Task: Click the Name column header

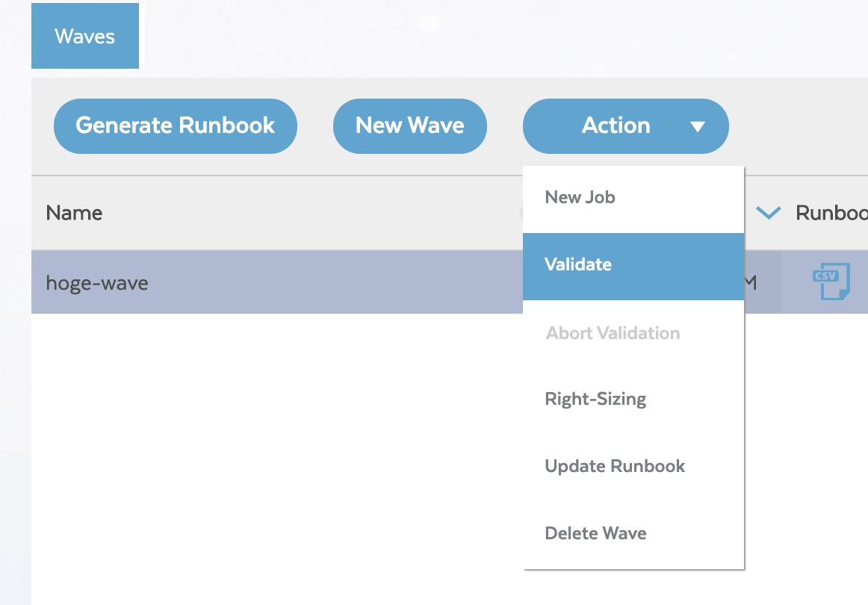Action: [x=74, y=213]
